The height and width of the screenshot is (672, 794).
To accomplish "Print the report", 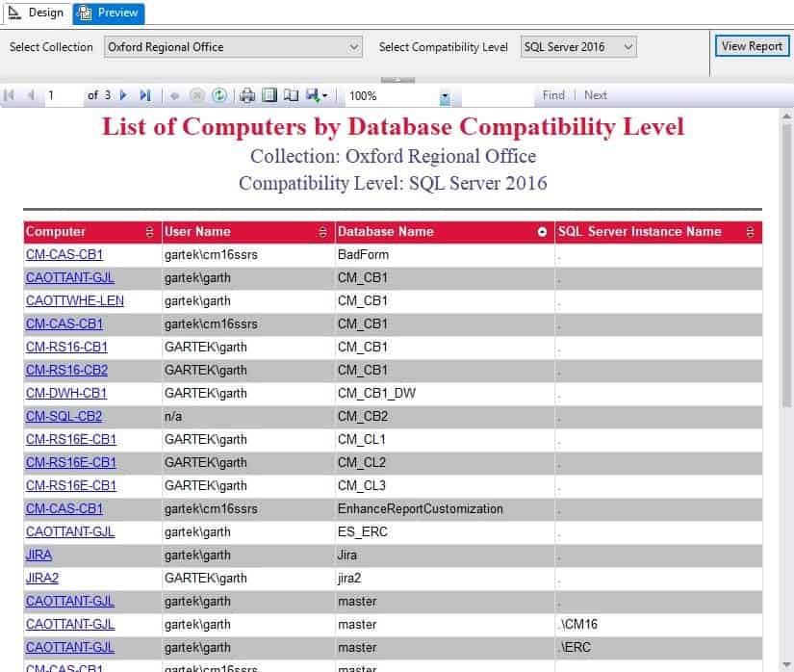I will tap(247, 95).
